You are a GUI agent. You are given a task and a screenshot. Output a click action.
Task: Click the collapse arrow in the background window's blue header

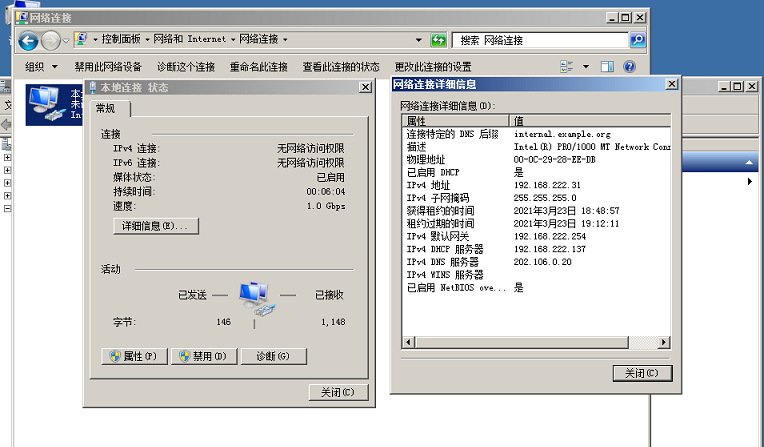pyautogui.click(x=749, y=162)
